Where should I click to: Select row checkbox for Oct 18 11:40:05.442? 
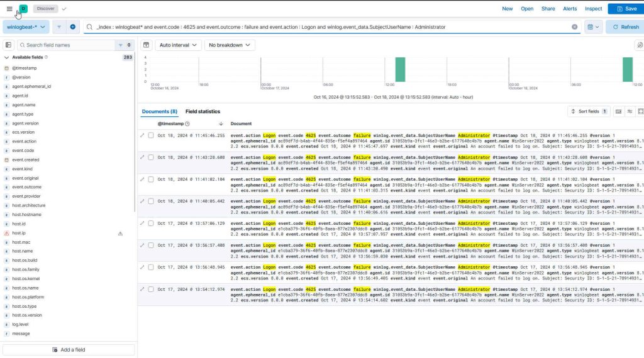click(x=151, y=202)
